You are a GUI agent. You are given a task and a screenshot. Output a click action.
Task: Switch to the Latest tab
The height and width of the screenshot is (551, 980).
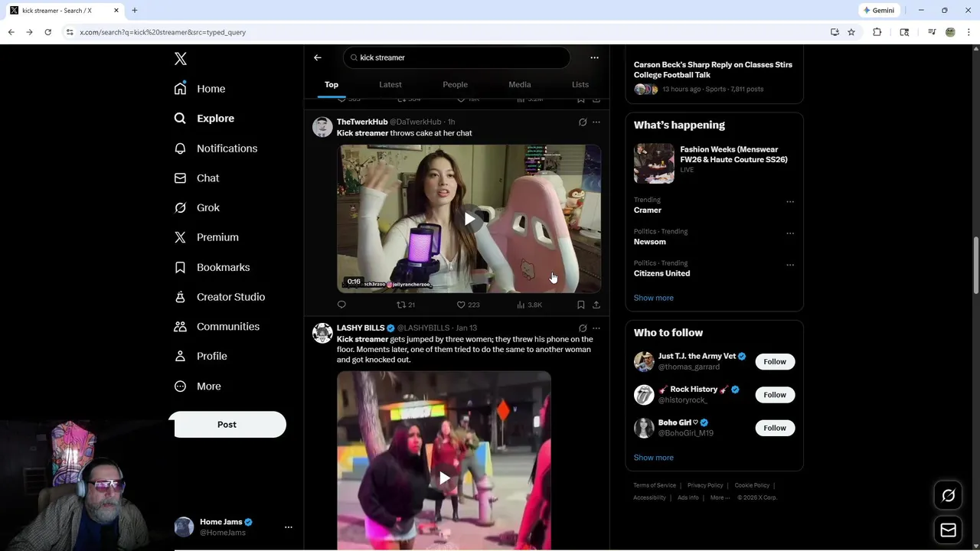[x=390, y=84]
